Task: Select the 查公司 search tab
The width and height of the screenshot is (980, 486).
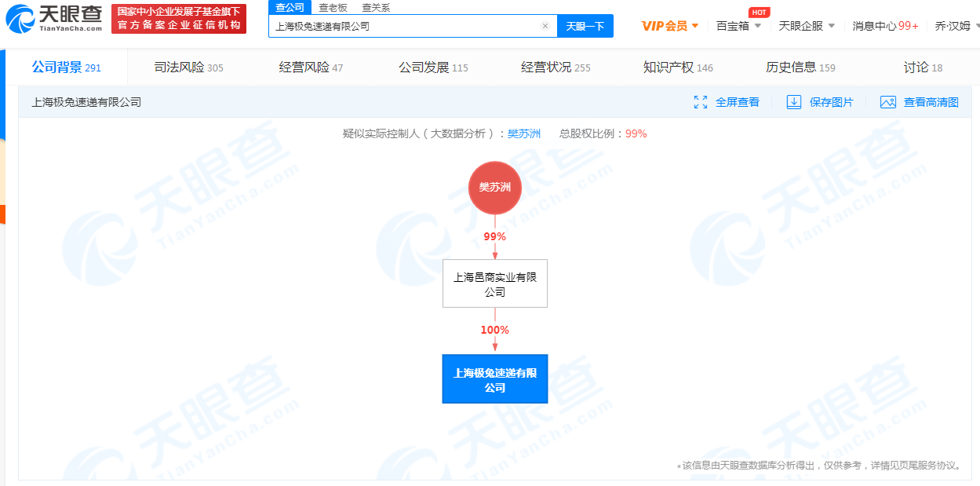Action: (290, 7)
